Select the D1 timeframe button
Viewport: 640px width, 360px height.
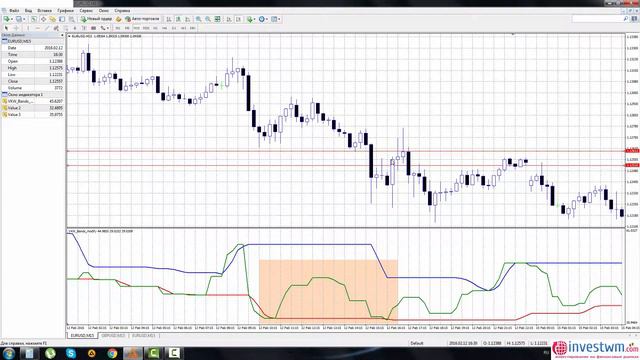174,28
